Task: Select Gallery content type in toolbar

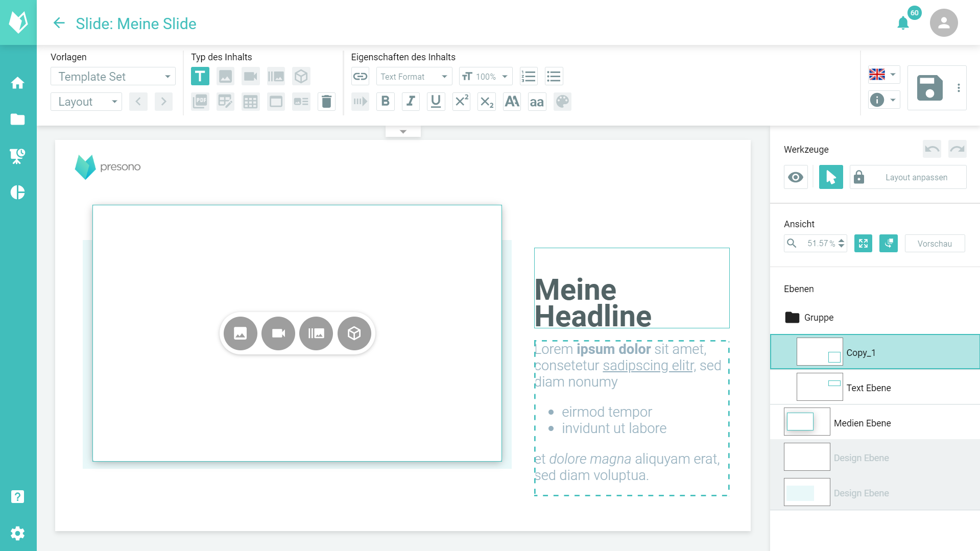Action: tap(276, 77)
